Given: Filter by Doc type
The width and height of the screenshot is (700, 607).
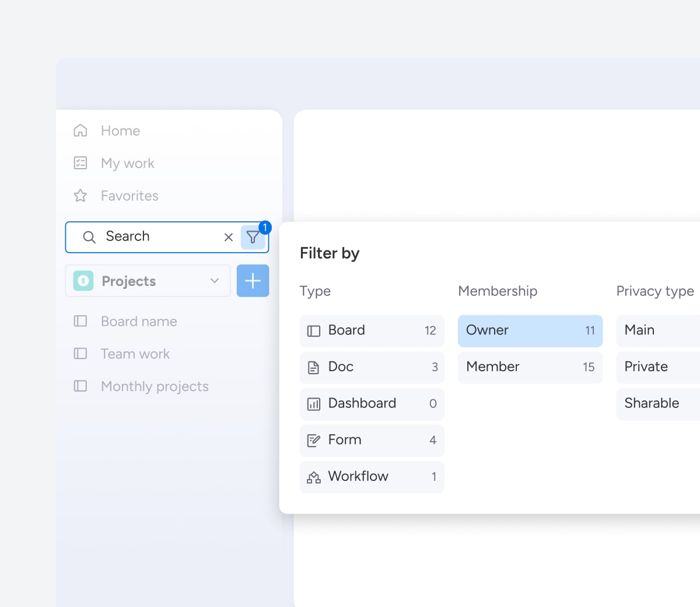Looking at the screenshot, I should pyautogui.click(x=372, y=368).
